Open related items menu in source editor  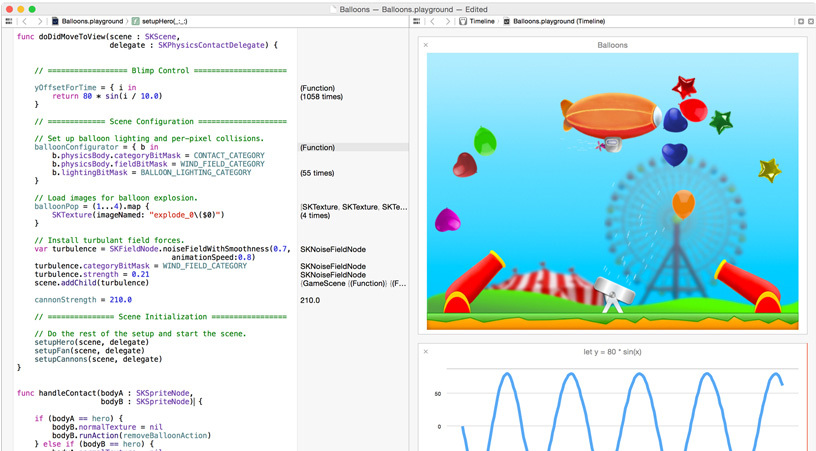pos(8,21)
